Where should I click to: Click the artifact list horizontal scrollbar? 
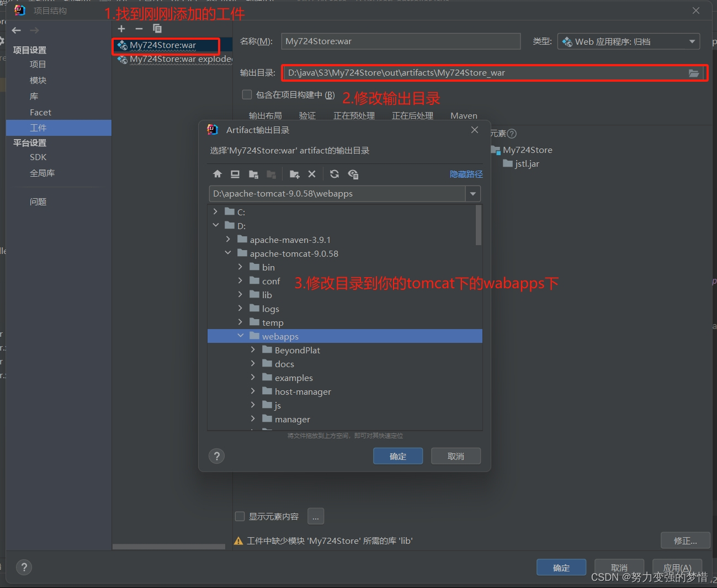pos(169,547)
